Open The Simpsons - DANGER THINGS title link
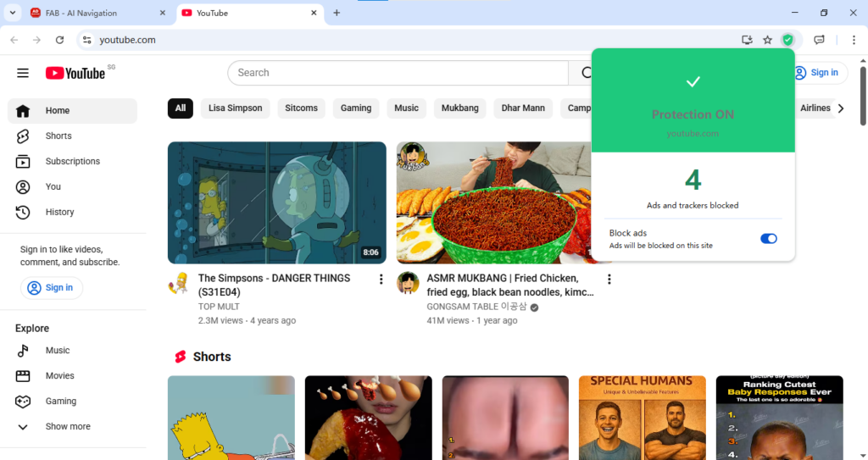The image size is (868, 460). 274,285
